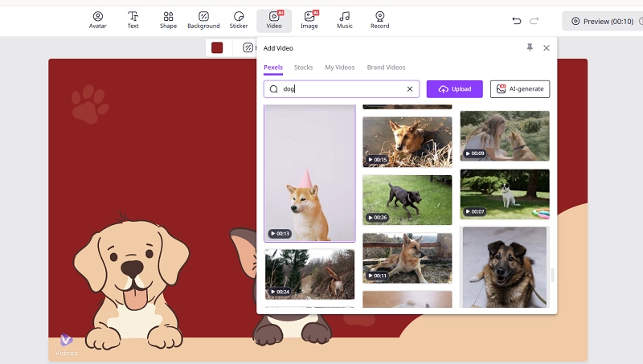Viewport: 643px width, 364px height.
Task: Switch to the Stocks tab
Action: pyautogui.click(x=304, y=67)
